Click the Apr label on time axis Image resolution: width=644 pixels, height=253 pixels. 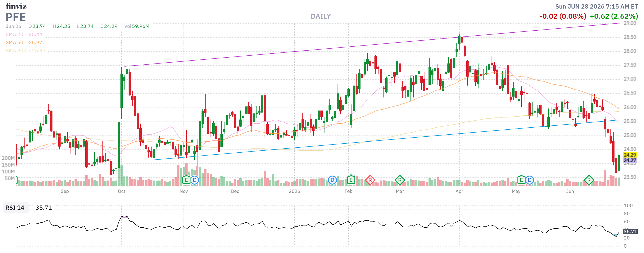(459, 191)
